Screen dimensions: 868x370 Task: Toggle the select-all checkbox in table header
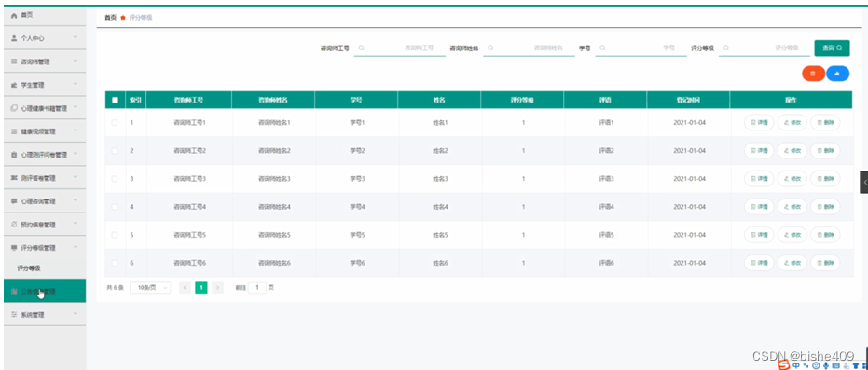(x=115, y=100)
